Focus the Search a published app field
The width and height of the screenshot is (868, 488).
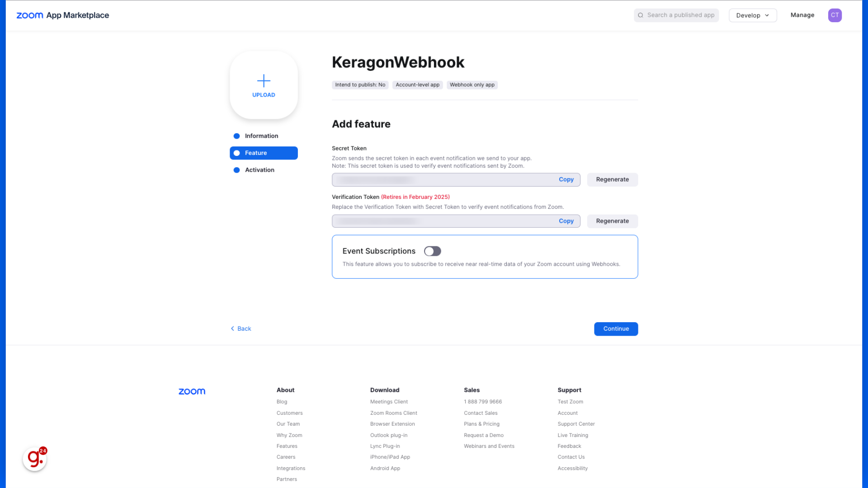click(676, 15)
